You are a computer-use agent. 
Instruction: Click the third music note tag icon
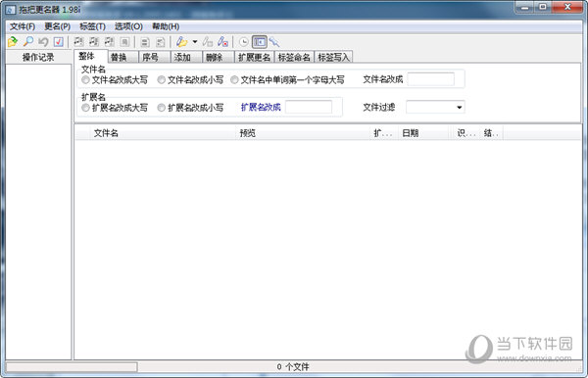coord(109,41)
